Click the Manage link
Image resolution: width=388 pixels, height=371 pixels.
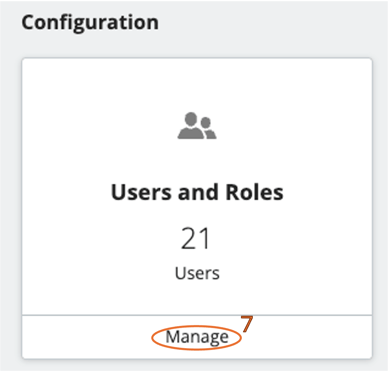pos(197,337)
